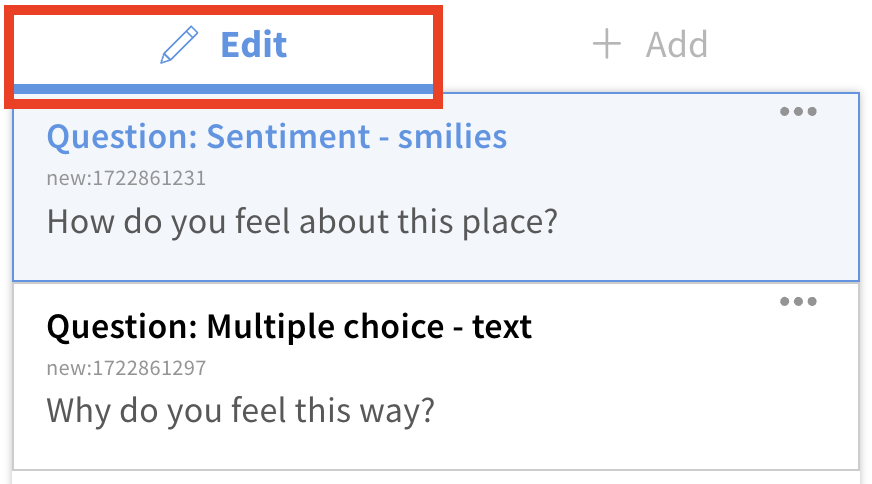
Task: Open three-dot menu for Multiple choice question
Action: [798, 302]
